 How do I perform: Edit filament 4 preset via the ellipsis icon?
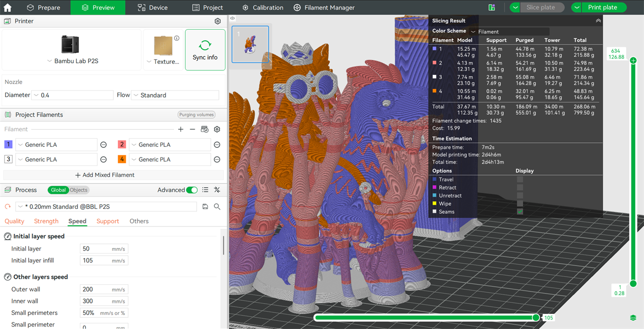point(217,159)
